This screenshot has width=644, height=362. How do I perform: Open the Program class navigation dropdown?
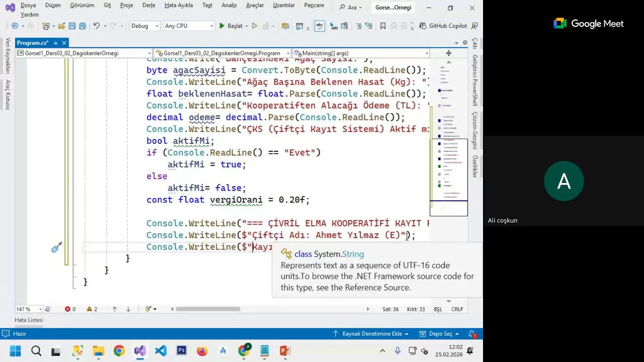point(222,53)
